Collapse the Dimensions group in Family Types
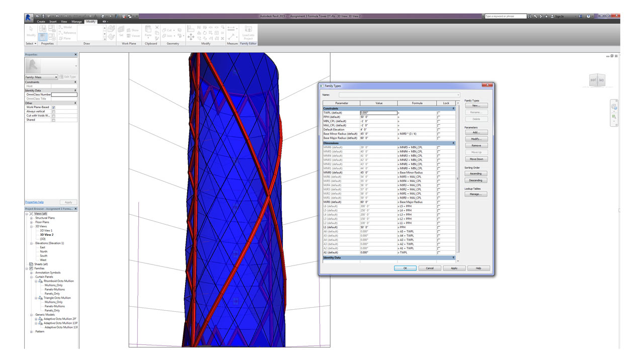 453,143
